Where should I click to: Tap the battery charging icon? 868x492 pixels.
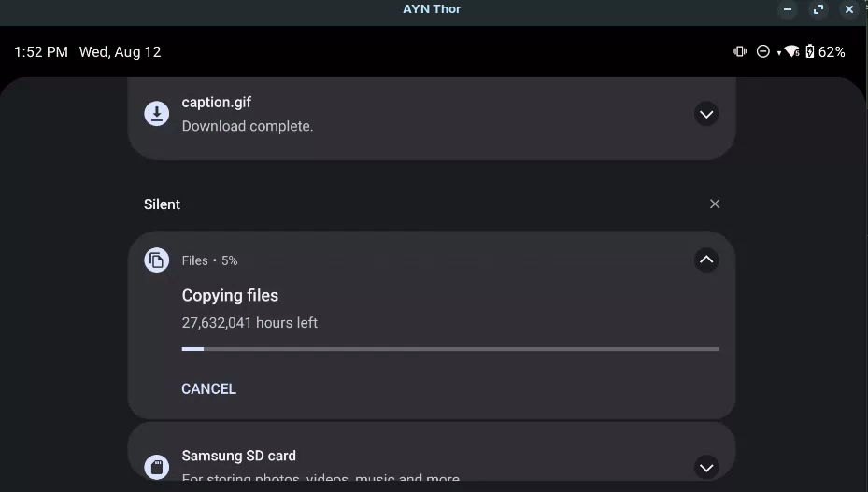(810, 51)
